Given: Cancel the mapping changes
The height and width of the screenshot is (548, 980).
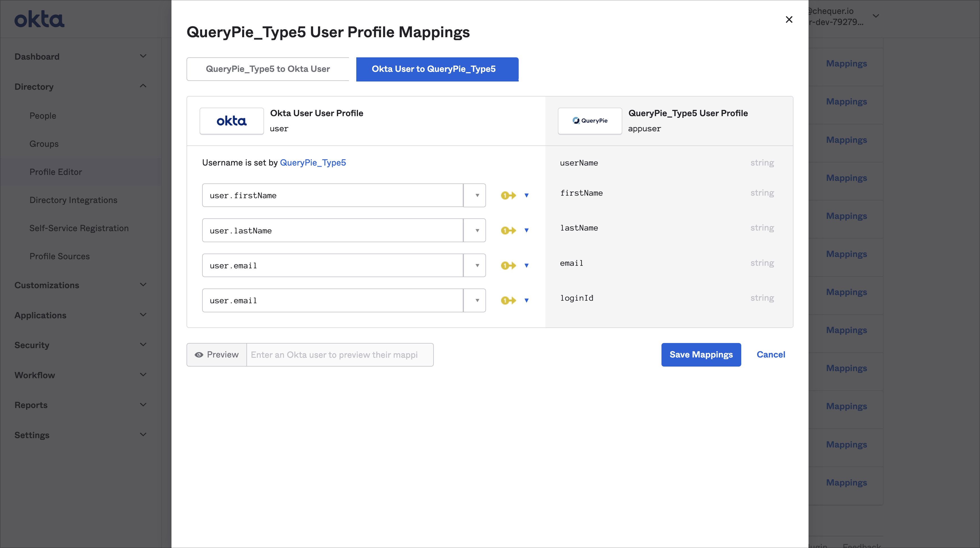Looking at the screenshot, I should (771, 355).
